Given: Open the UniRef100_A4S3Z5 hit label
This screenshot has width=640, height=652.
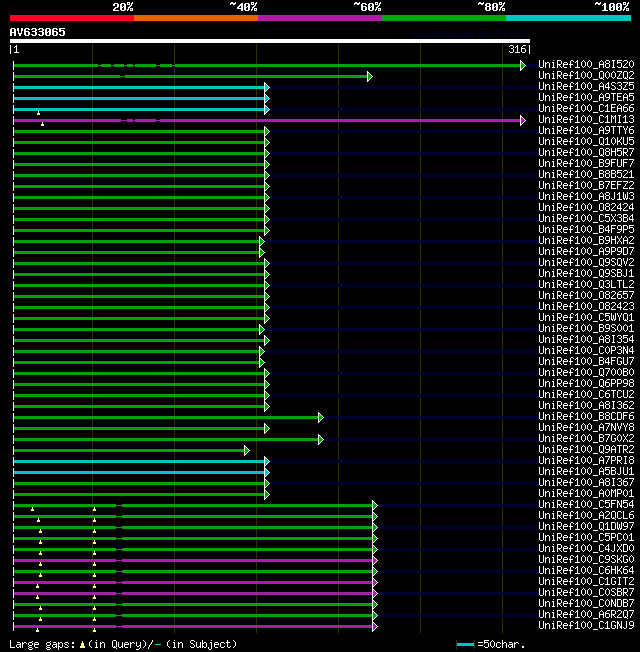Looking at the screenshot, I should [586, 86].
